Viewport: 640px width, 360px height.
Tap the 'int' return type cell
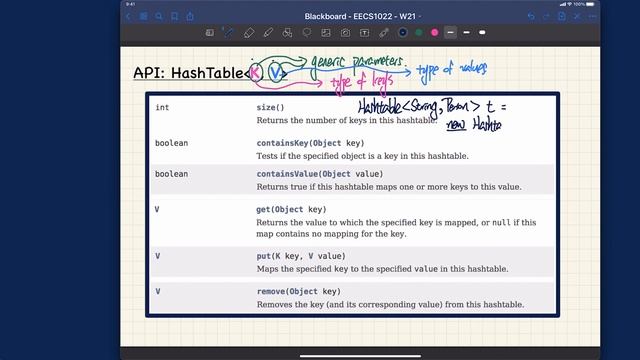click(162, 107)
